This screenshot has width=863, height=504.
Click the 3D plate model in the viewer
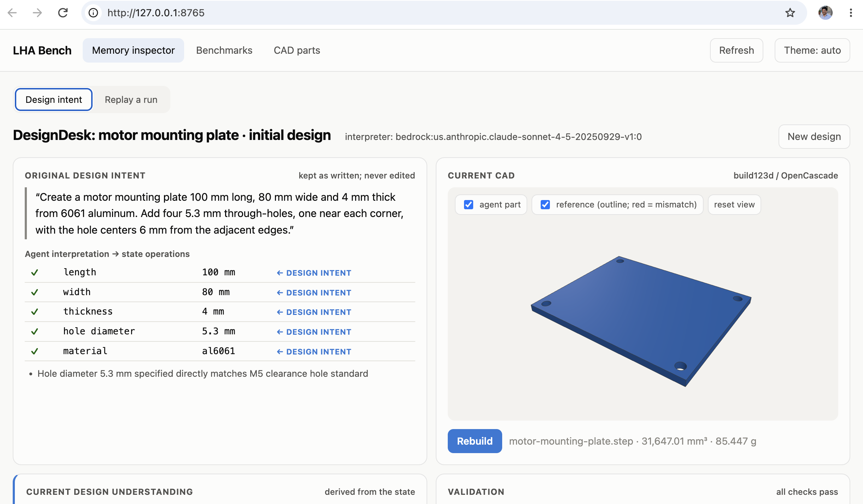(x=641, y=321)
